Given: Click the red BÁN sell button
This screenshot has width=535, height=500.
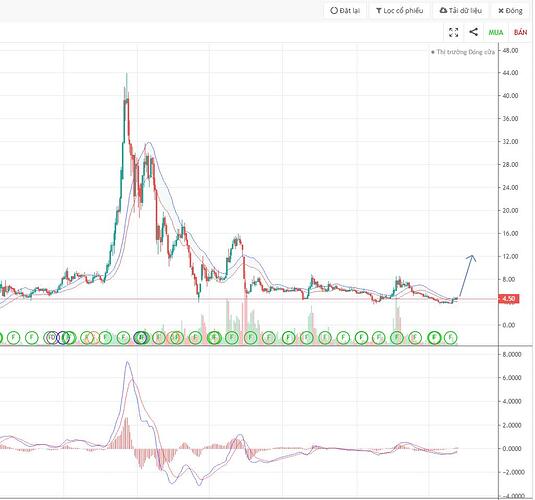Looking at the screenshot, I should tap(520, 32).
